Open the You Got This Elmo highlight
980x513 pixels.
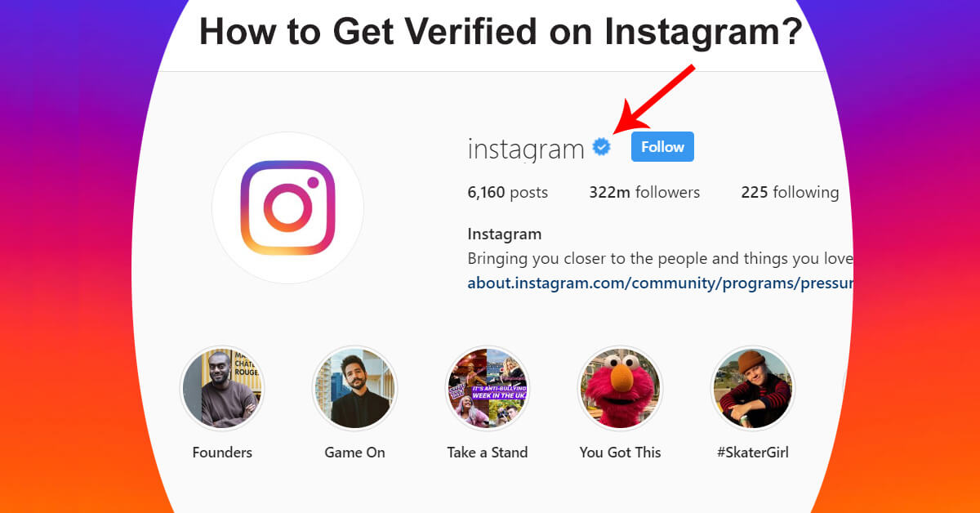(620, 387)
